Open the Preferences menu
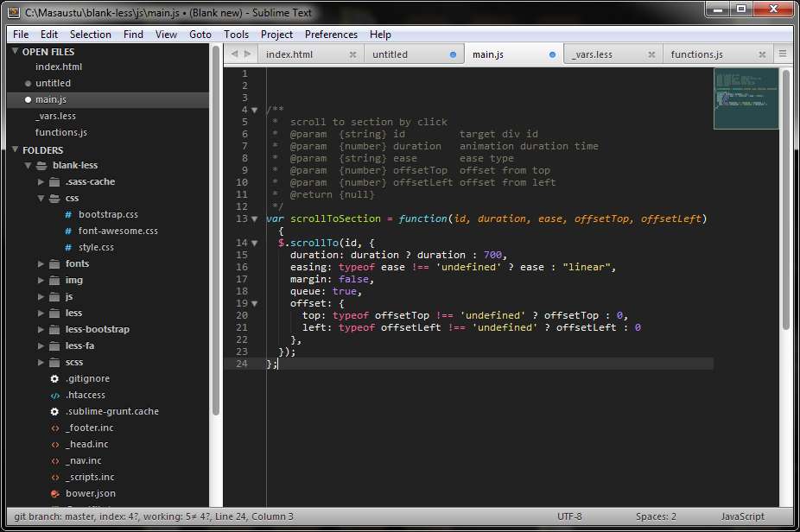 pyautogui.click(x=331, y=35)
